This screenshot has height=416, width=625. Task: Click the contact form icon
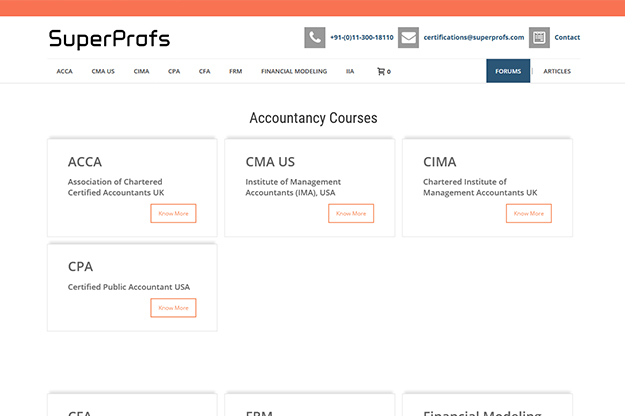coord(539,38)
